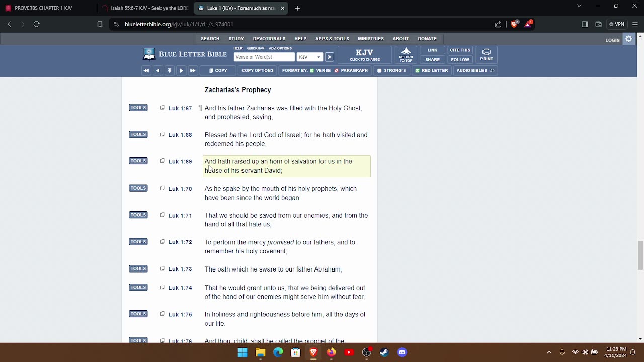Go to the next chapter arrow
644x362 pixels.
[x=181, y=71]
